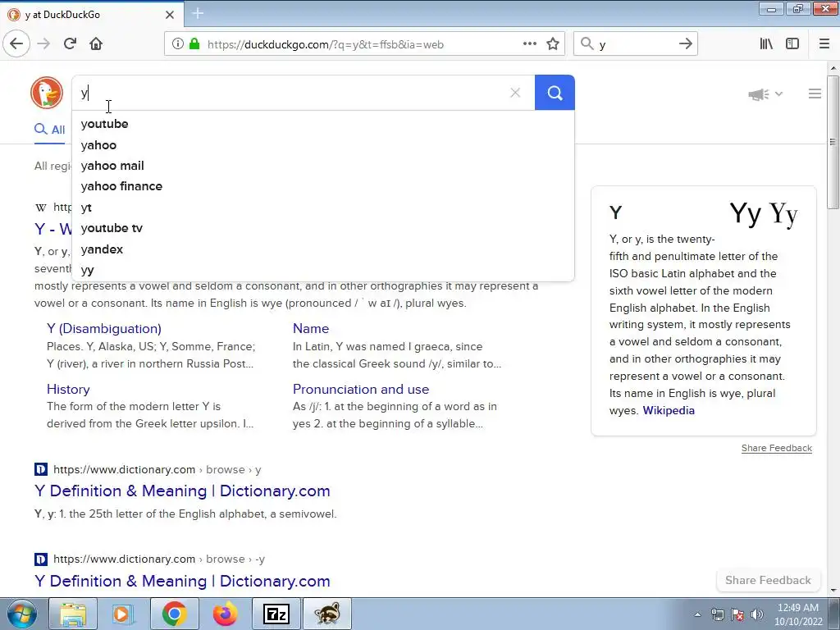
Task: Show site information icon in address bar
Action: (x=178, y=44)
